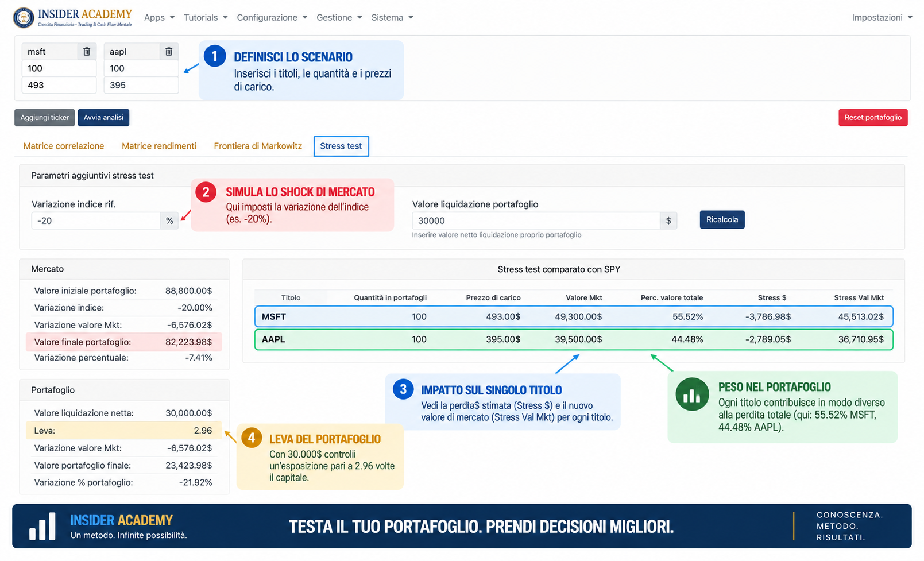Click the footer bar chart logo icon
Viewport: 924px width, 561px height.
(42, 527)
